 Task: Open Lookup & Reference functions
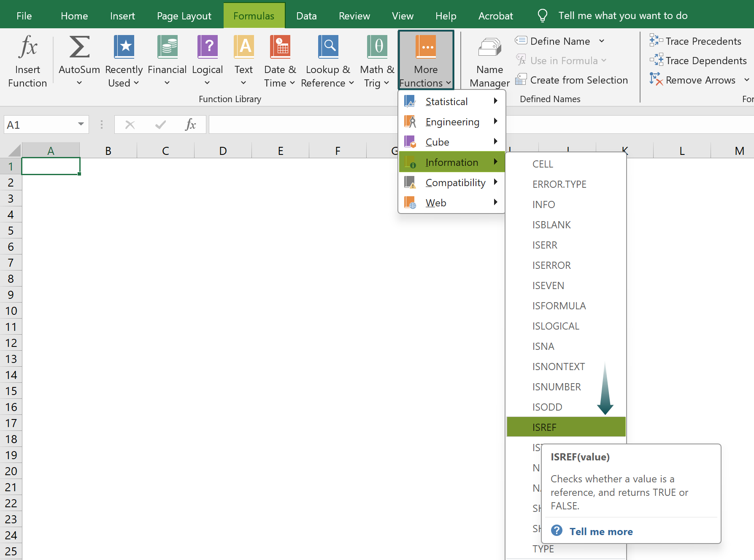tap(327, 60)
